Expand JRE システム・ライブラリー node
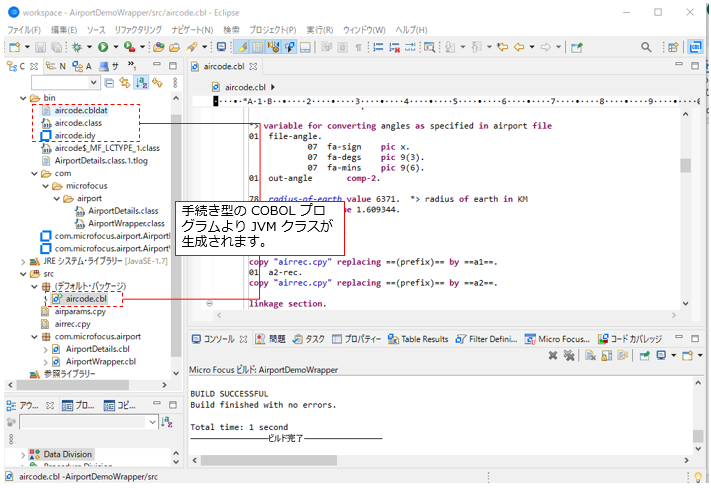 (23, 262)
